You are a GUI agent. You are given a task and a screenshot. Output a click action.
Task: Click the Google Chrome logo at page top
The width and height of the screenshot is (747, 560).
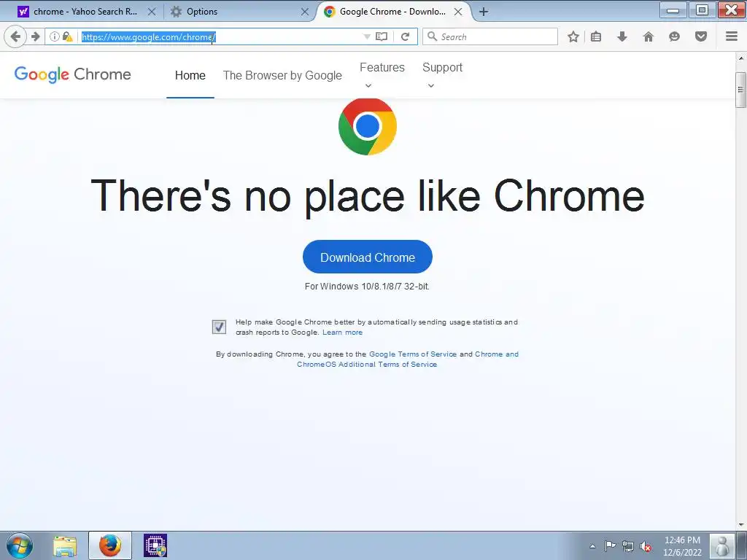point(72,74)
